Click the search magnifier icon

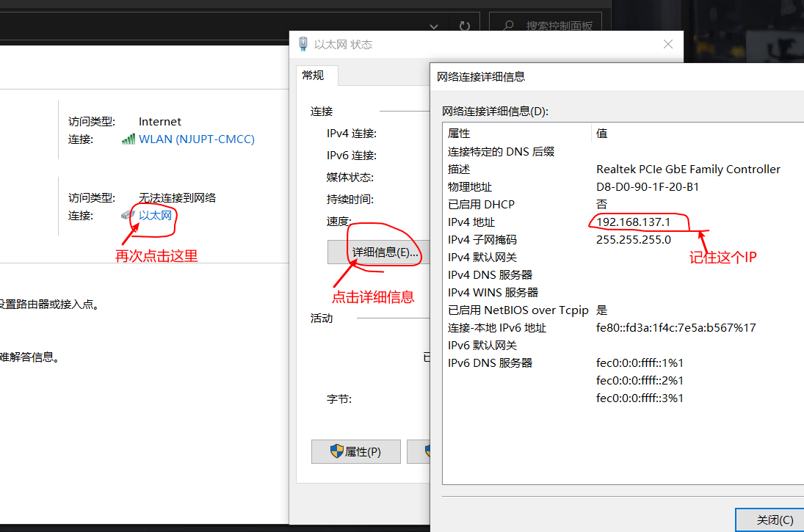click(508, 26)
